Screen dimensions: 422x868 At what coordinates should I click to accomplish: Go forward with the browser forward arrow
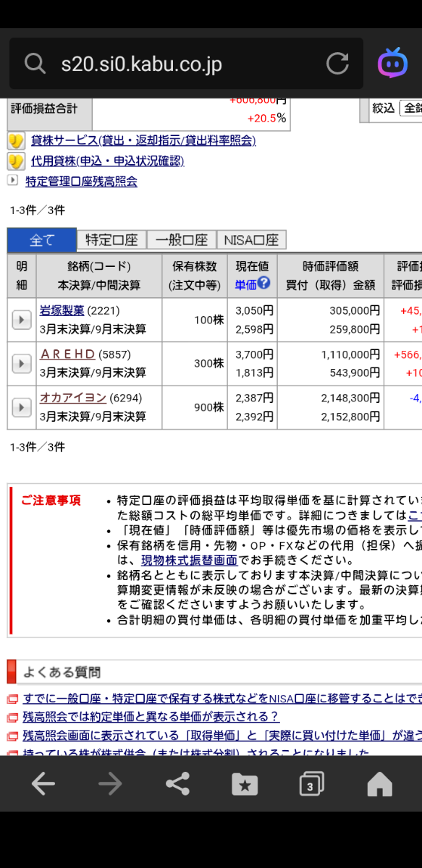point(110,783)
